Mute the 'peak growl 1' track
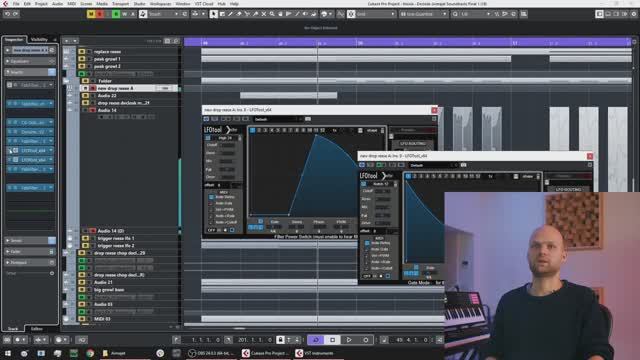Image resolution: width=640 pixels, height=360 pixels. tap(82, 59)
